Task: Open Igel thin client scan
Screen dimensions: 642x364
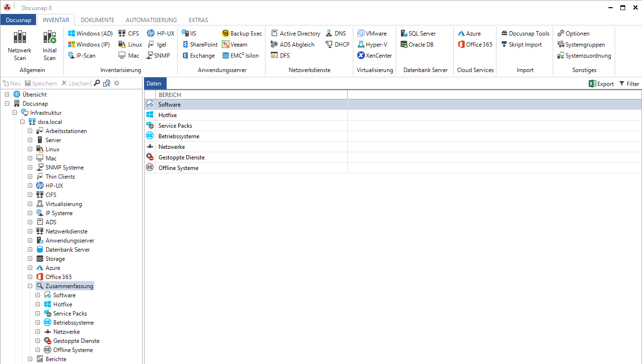Action: coord(157,45)
